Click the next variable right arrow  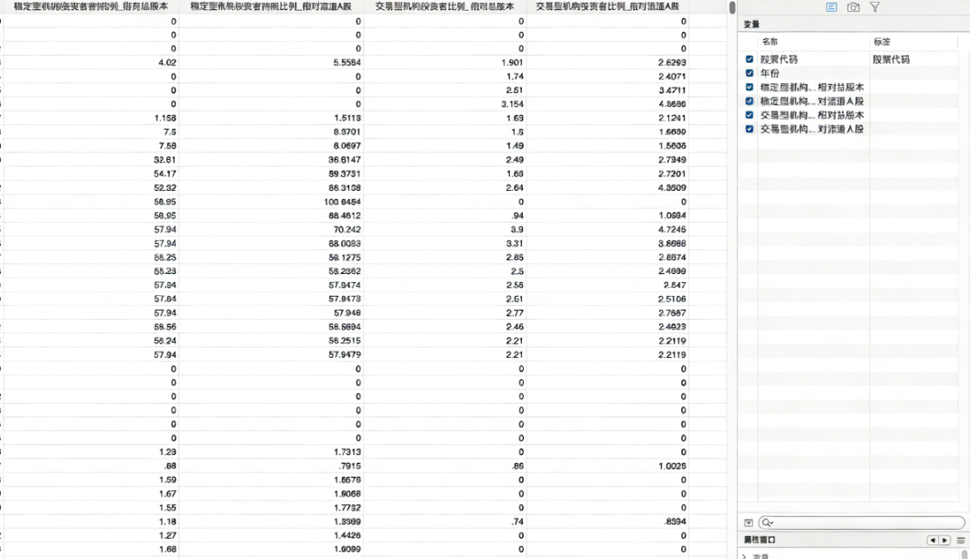(x=944, y=540)
